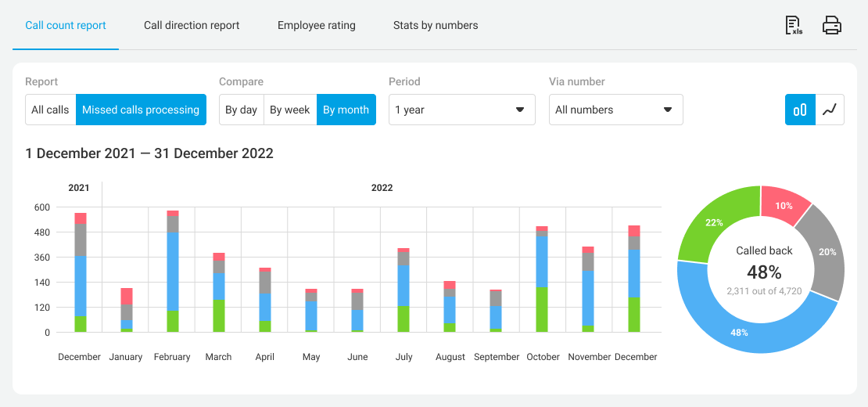This screenshot has width=868, height=407.
Task: Expand the All numbers dropdown
Action: click(x=615, y=110)
